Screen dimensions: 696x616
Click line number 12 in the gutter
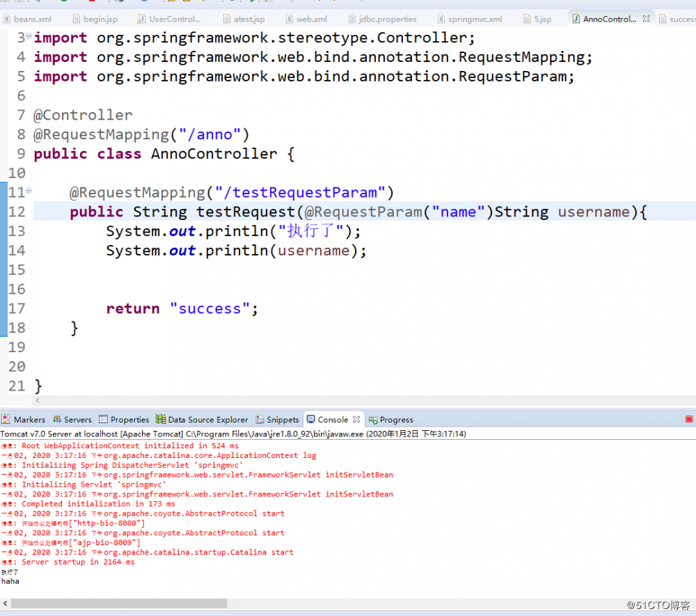(17, 212)
